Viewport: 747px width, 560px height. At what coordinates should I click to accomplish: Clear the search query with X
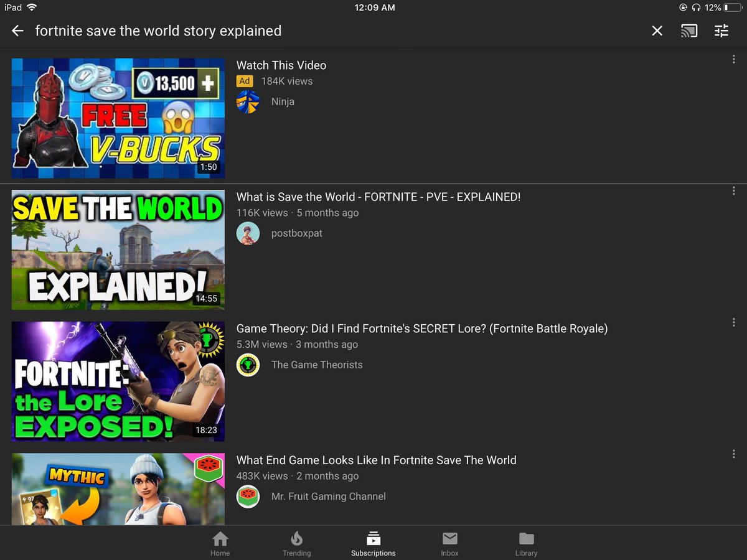[x=657, y=30]
